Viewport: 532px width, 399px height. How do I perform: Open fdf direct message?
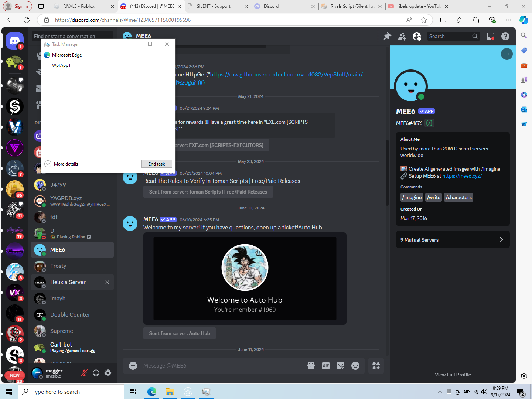(x=72, y=217)
